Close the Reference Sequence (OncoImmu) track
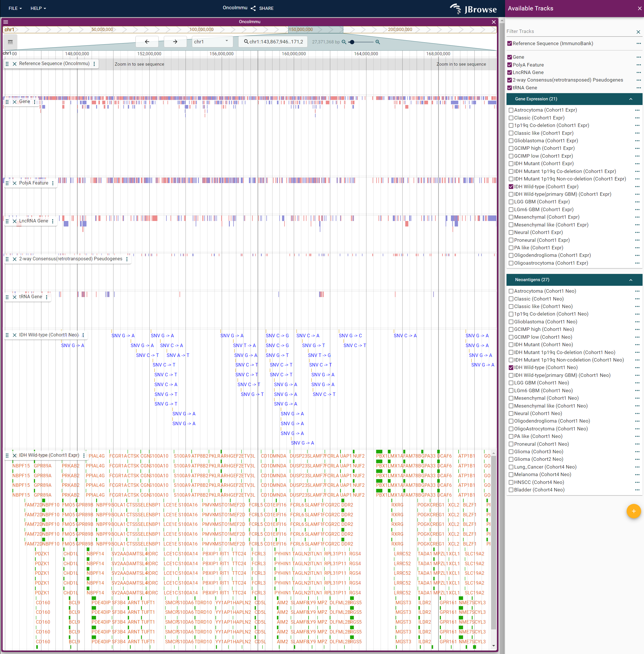 click(x=14, y=64)
